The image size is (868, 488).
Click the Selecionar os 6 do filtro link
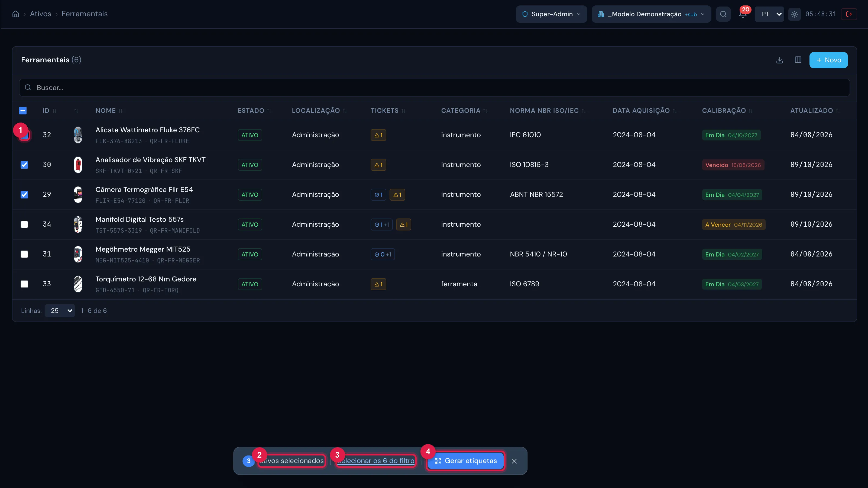[x=376, y=461]
